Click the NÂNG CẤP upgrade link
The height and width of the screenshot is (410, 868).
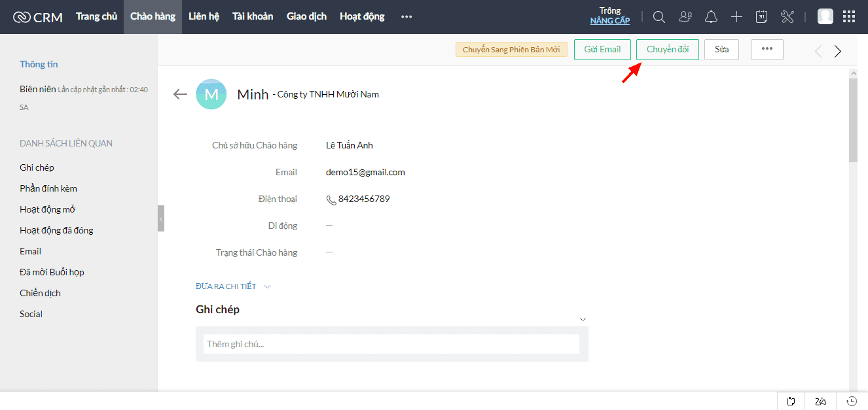coord(609,21)
